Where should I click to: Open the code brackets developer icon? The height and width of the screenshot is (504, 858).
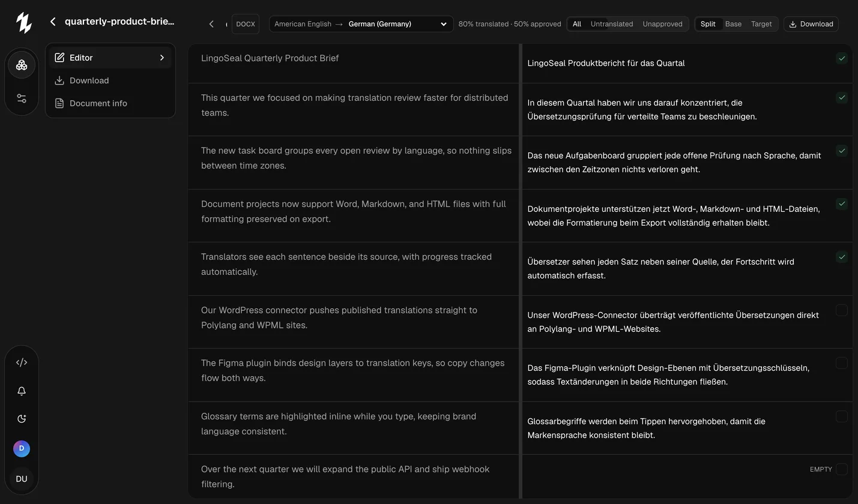pyautogui.click(x=22, y=362)
